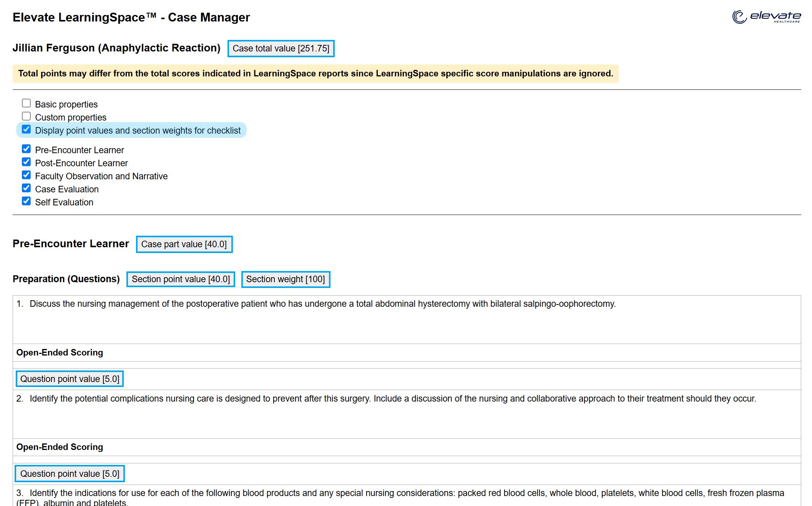Click the Section point value [40.0] badge
Image resolution: width=812 pixels, height=506 pixels.
tap(181, 279)
